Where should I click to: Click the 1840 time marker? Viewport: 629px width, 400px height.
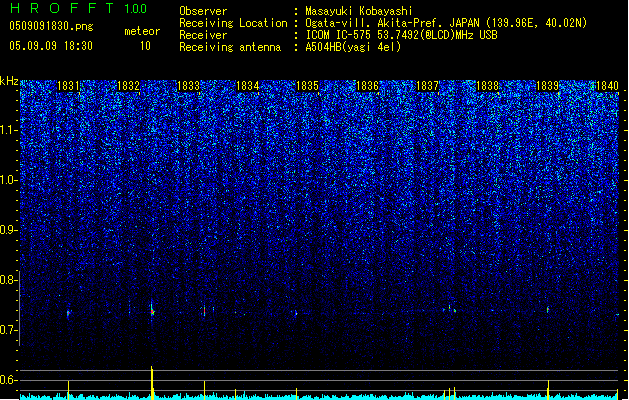coord(607,86)
